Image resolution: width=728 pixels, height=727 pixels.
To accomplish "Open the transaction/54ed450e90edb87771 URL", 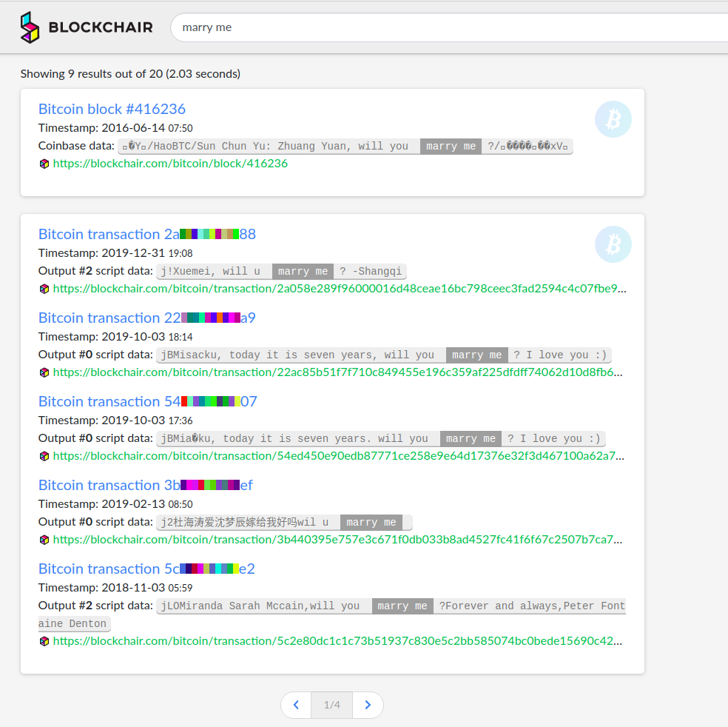I will coord(338,456).
